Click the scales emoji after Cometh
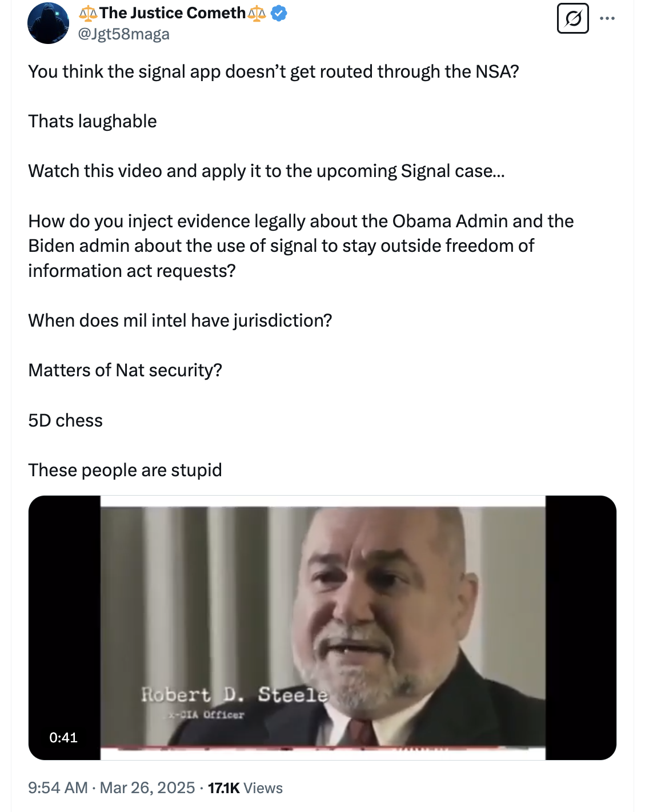This screenshot has width=649, height=812. click(x=257, y=13)
